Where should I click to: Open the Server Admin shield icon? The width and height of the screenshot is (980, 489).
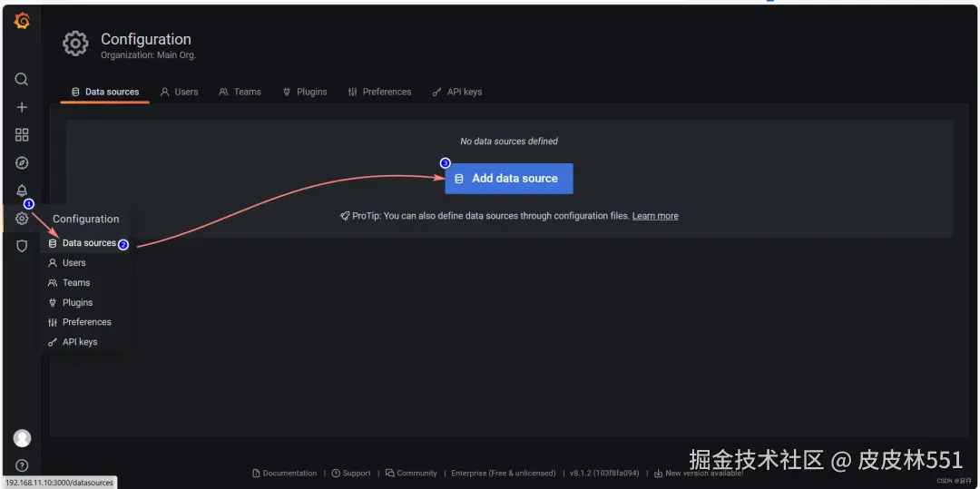click(x=22, y=246)
